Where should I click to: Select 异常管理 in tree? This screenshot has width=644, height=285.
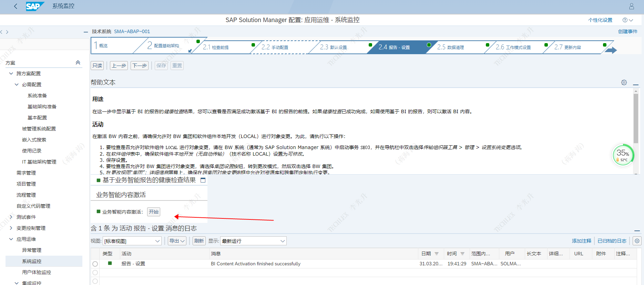click(x=32, y=250)
